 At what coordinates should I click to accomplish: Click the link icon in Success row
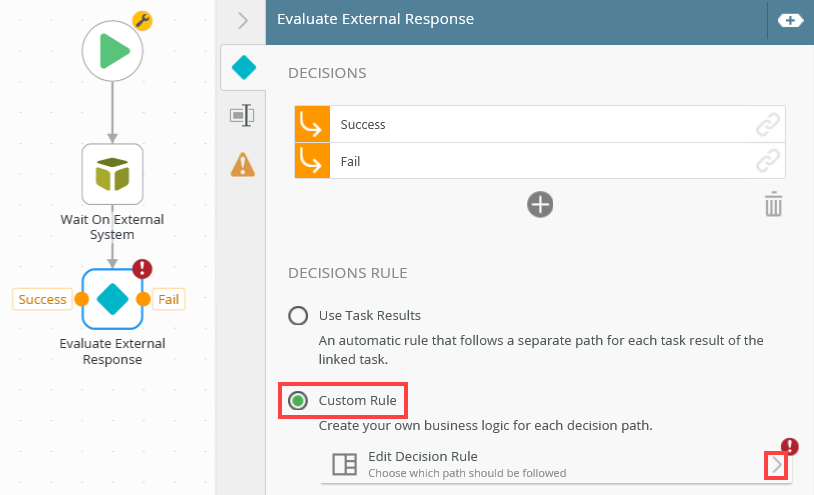pos(767,125)
